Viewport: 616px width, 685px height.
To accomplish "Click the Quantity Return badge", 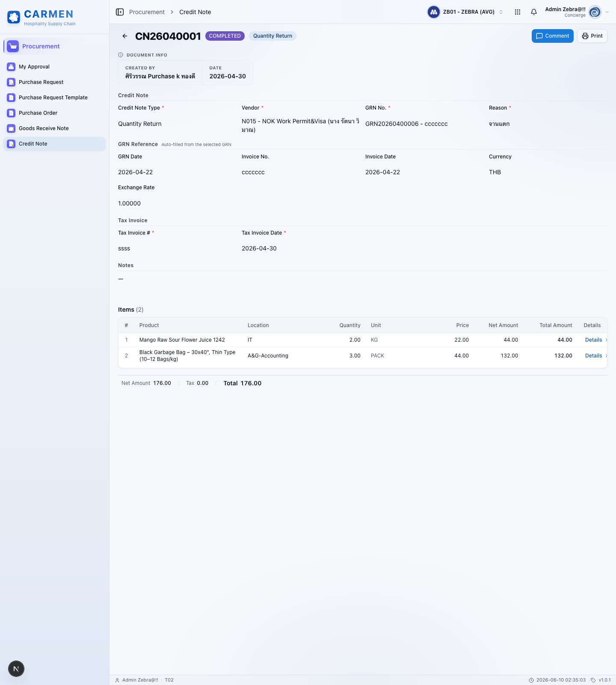I will (272, 36).
